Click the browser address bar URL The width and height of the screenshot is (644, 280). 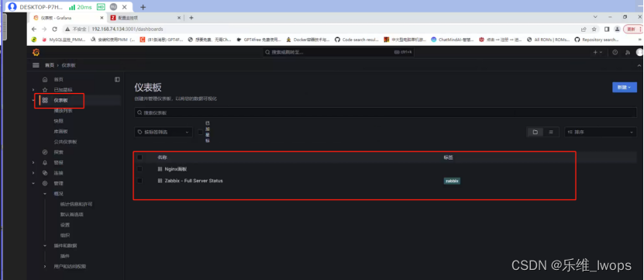click(127, 29)
